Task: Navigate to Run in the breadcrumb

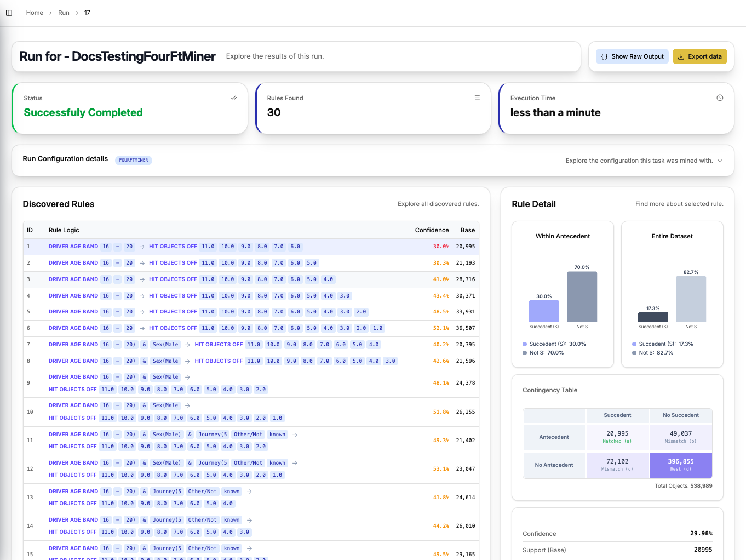Action: [x=64, y=12]
